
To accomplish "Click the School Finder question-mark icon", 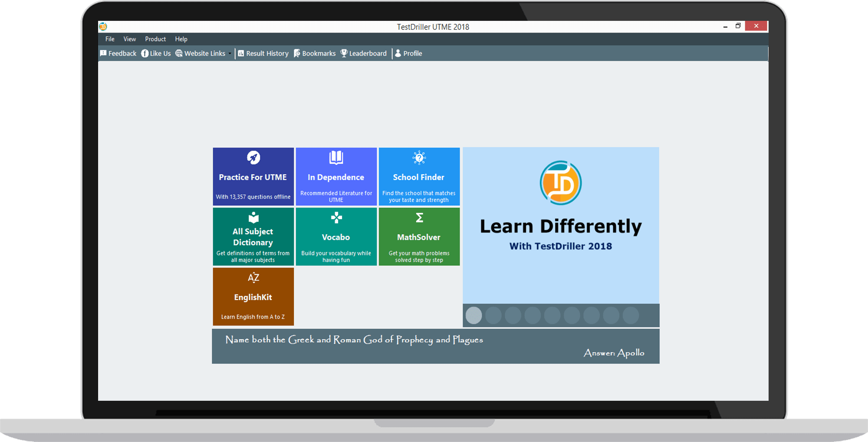I will [x=419, y=157].
